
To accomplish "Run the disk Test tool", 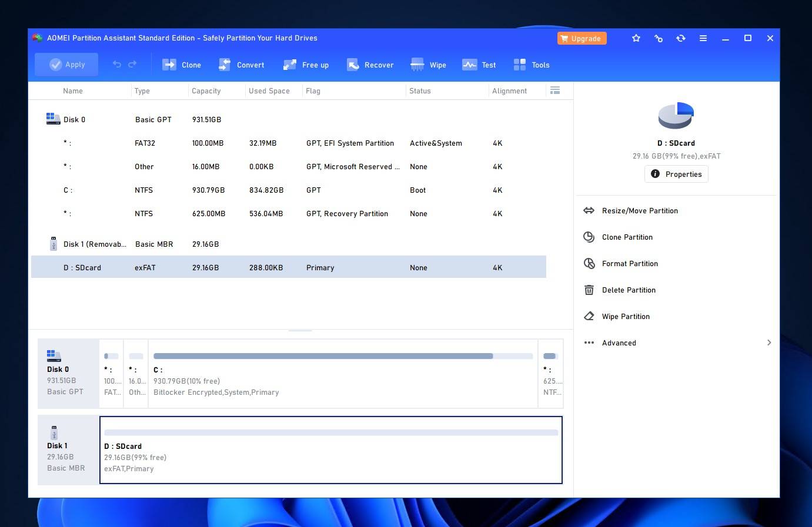I will (x=479, y=65).
